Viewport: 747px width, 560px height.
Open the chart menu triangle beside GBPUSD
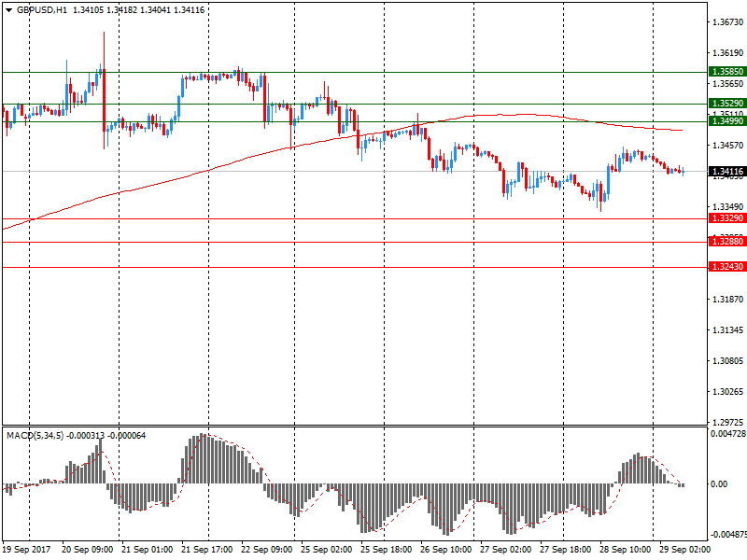point(8,10)
